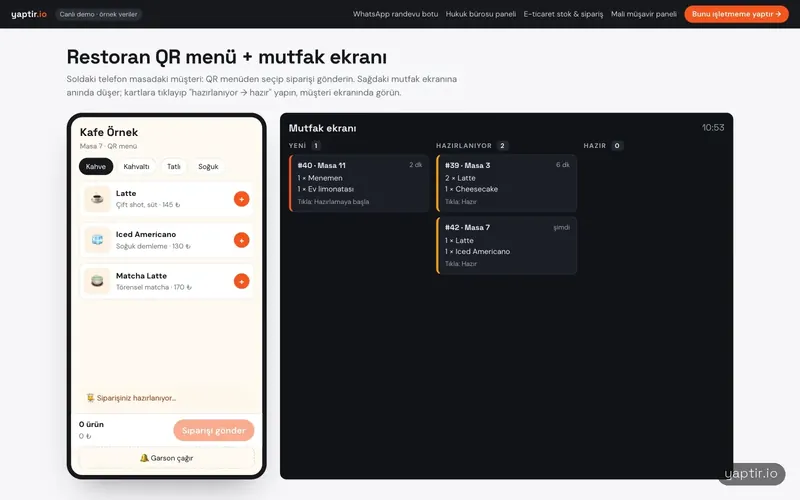Call the waiter with Garson çağır

click(166, 458)
